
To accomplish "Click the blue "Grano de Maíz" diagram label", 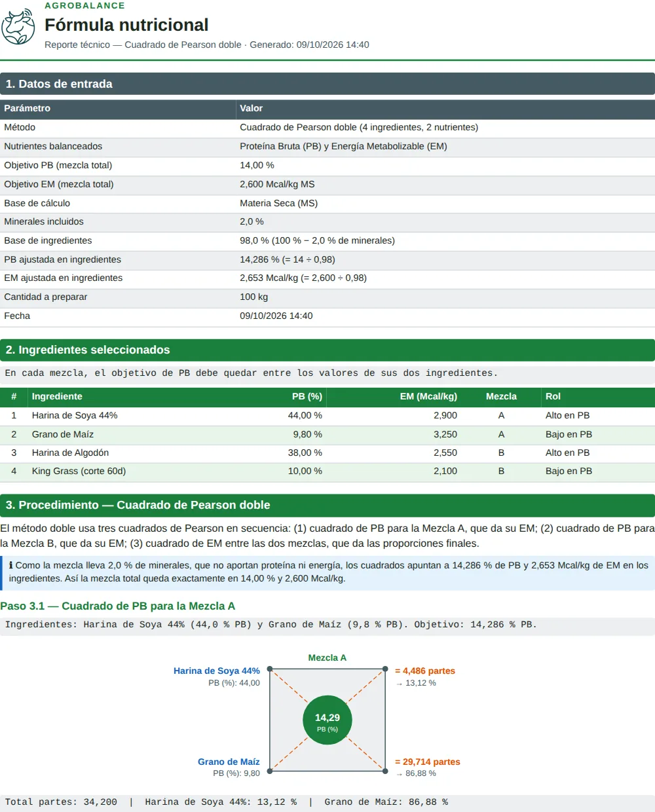I will pyautogui.click(x=229, y=762).
